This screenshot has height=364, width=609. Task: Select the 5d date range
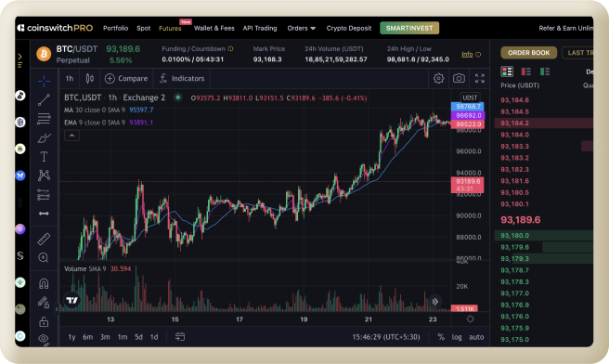pyautogui.click(x=138, y=337)
